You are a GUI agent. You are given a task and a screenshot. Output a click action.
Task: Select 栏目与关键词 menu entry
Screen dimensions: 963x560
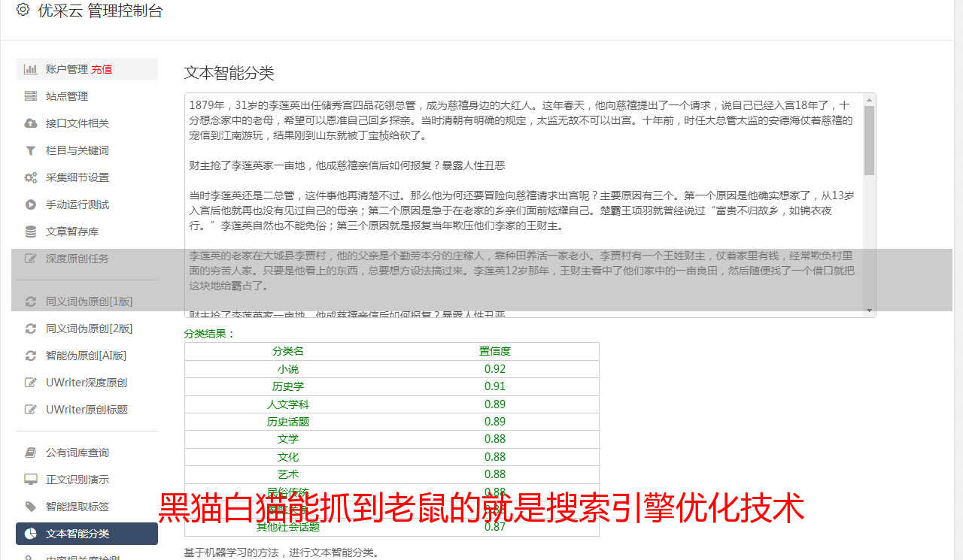click(87, 150)
